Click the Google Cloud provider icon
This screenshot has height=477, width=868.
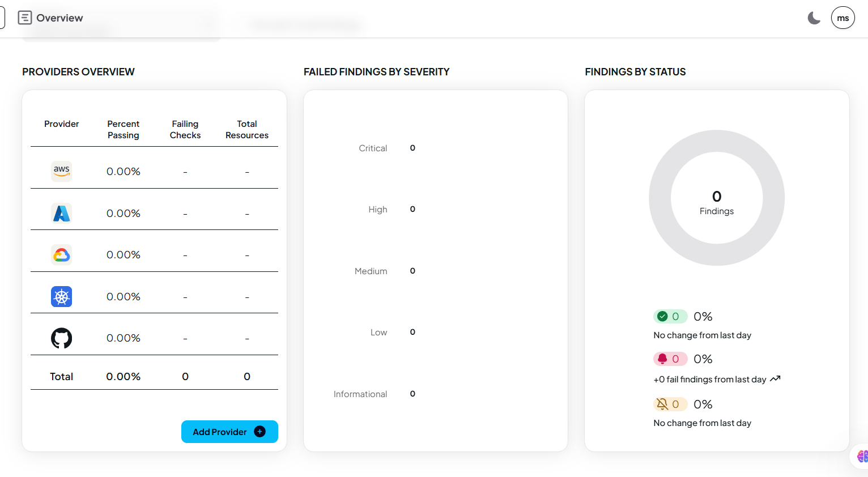pyautogui.click(x=61, y=255)
